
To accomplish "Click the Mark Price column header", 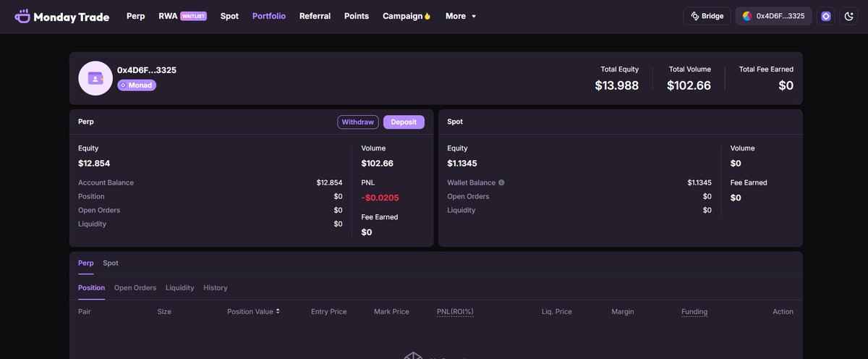I will point(391,311).
